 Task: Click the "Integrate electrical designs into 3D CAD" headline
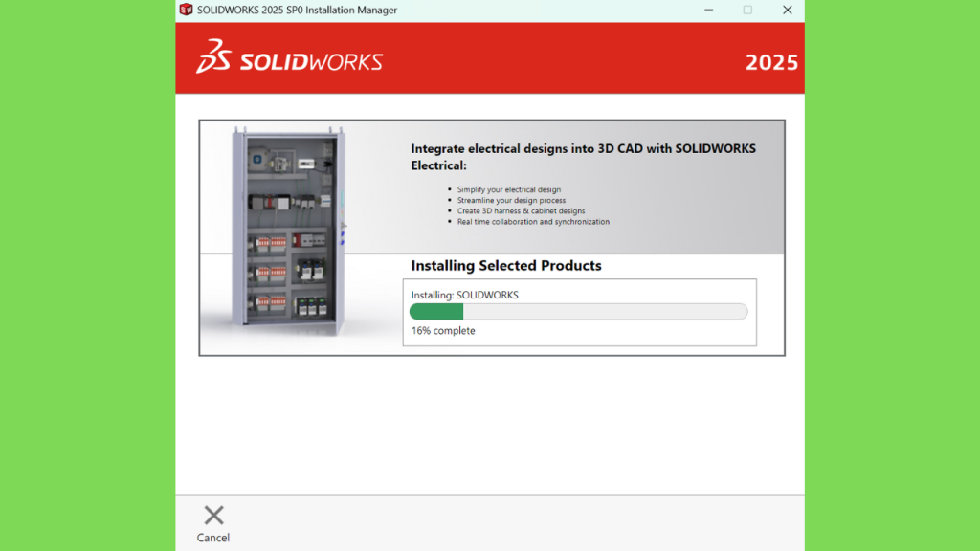583,157
